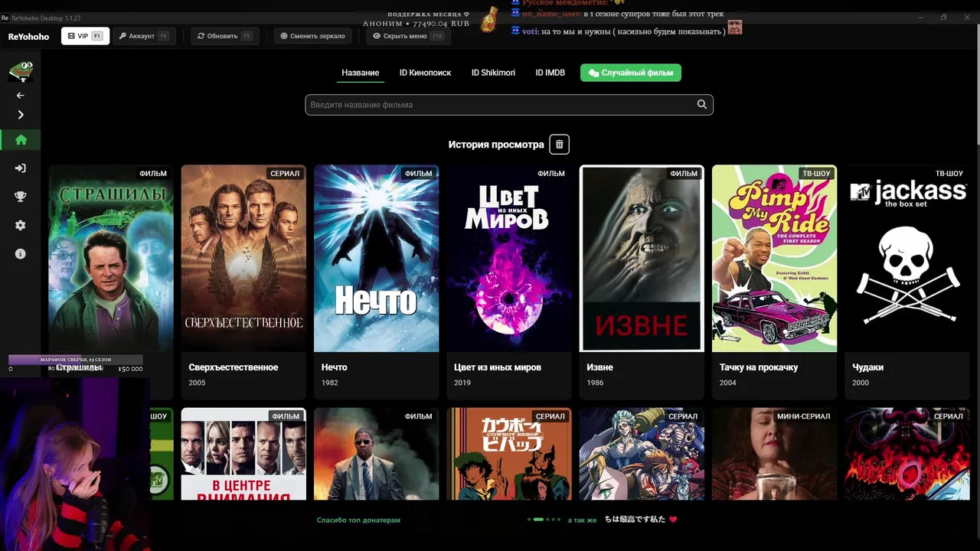This screenshot has height=551, width=980.
Task: Select the ID Shikimori tab
Action: pyautogui.click(x=493, y=73)
